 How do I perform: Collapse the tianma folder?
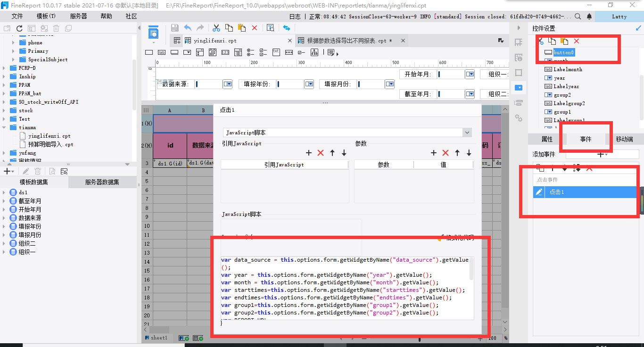5,127
